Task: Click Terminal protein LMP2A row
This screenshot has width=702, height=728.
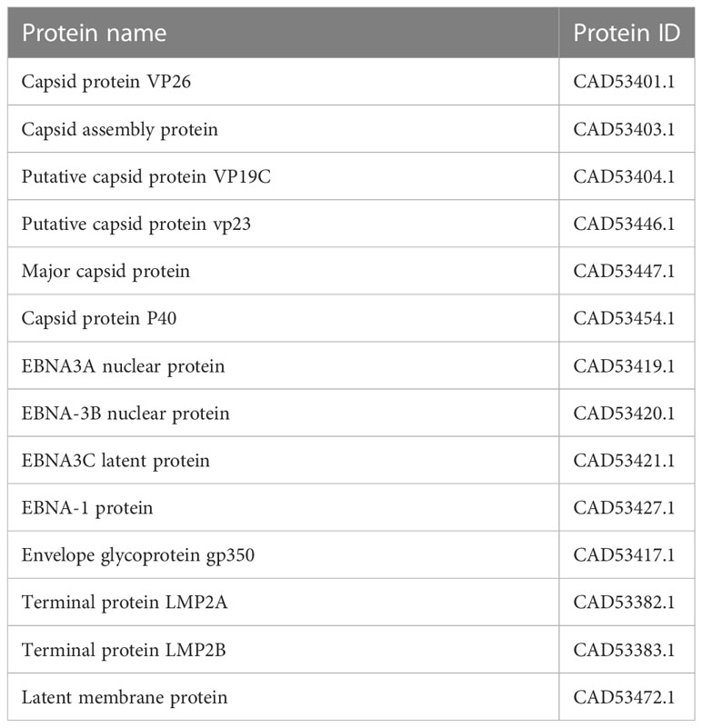Action: pos(351,603)
